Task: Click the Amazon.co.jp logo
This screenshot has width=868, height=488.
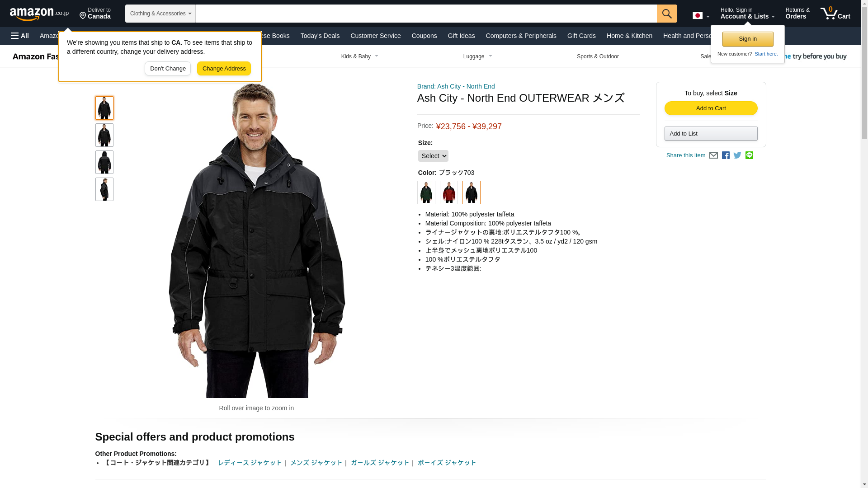Action: tap(39, 14)
